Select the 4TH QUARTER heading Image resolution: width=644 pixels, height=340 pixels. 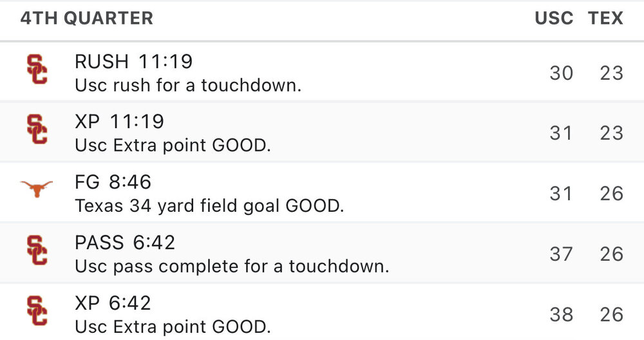click(x=87, y=18)
